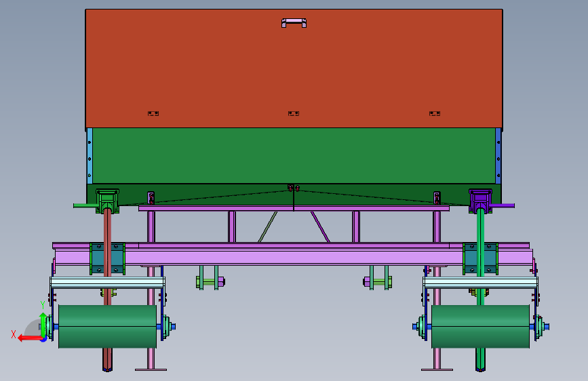Select the dark blue right side strip
Screen dimensions: 588x381
498,156
